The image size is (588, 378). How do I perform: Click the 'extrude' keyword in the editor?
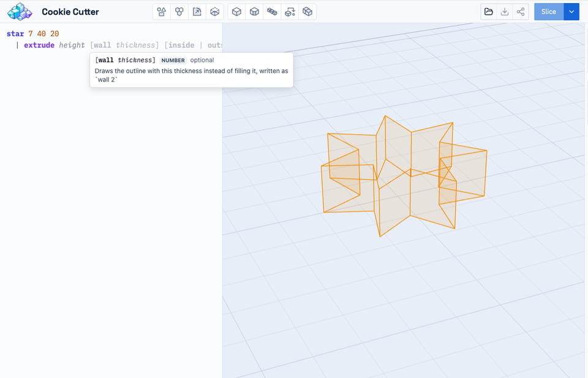pyautogui.click(x=39, y=45)
